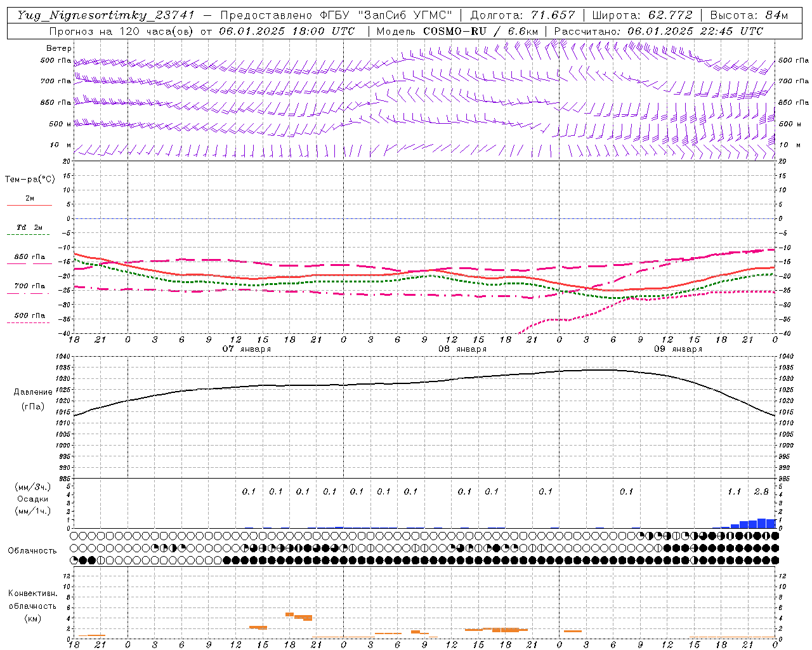
Task: Click the Давление pressure panel label
Action: click(33, 392)
